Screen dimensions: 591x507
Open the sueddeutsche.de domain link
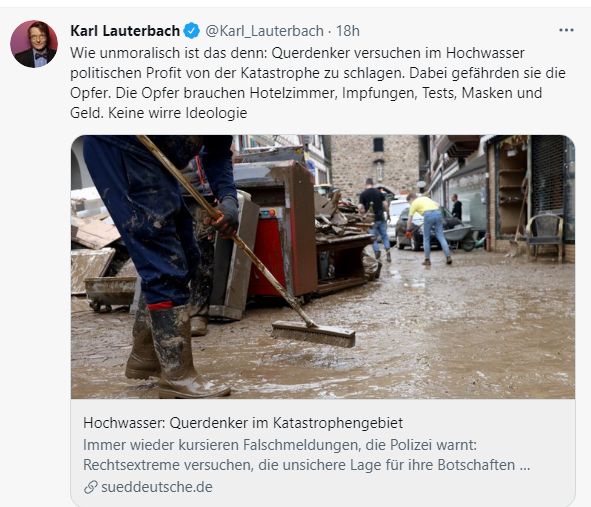(x=157, y=487)
